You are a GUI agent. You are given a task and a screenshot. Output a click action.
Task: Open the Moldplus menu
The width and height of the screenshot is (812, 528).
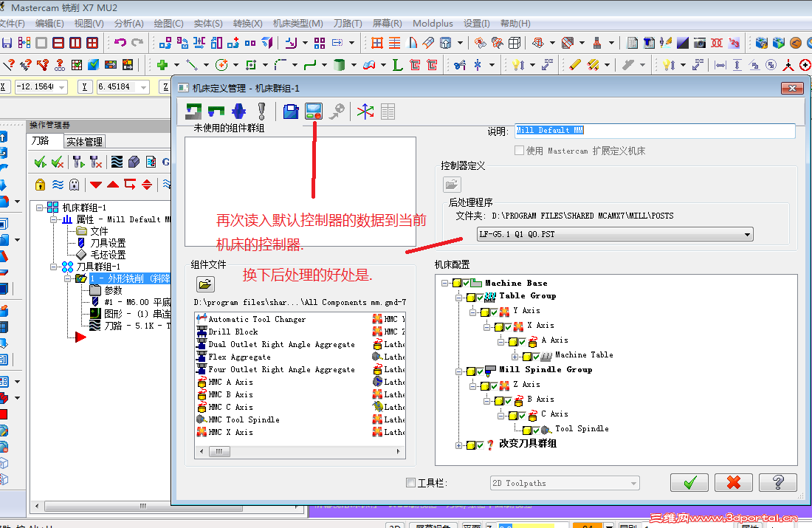tap(433, 24)
